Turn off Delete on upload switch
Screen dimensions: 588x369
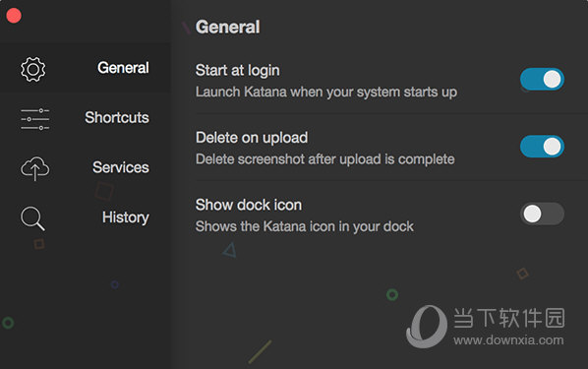(x=542, y=147)
